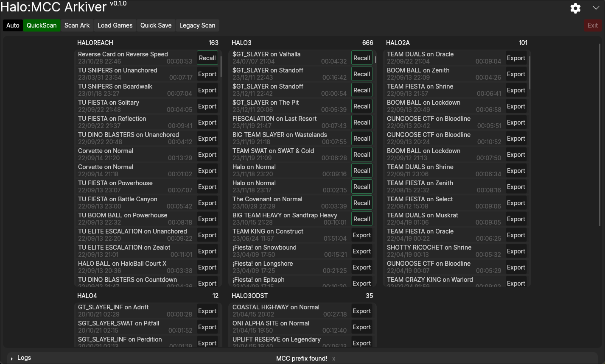Image resolution: width=605 pixels, height=364 pixels.
Task: Click the Exit button
Action: (x=593, y=25)
